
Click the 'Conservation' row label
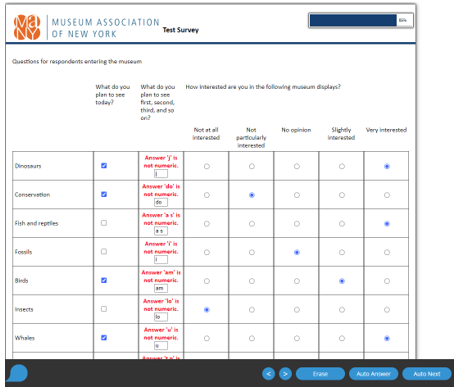(32, 195)
